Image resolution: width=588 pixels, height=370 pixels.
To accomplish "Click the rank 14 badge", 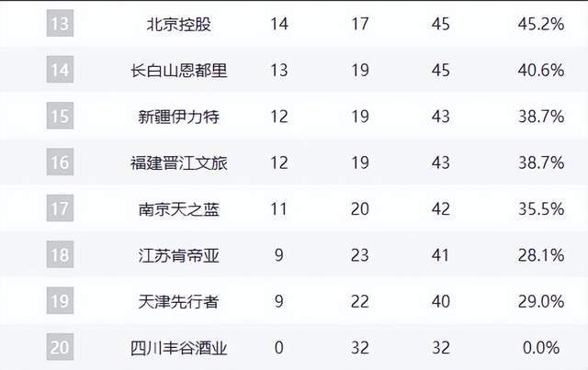I will (59, 71).
